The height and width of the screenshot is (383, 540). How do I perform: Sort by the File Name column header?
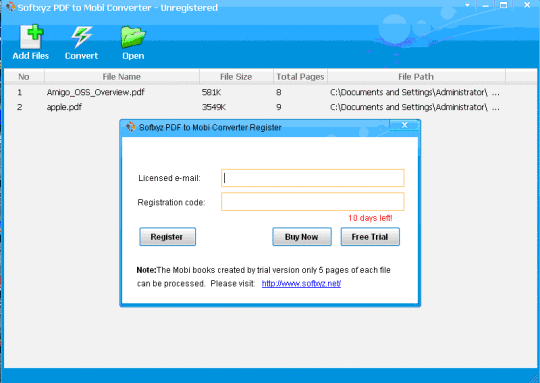click(122, 76)
